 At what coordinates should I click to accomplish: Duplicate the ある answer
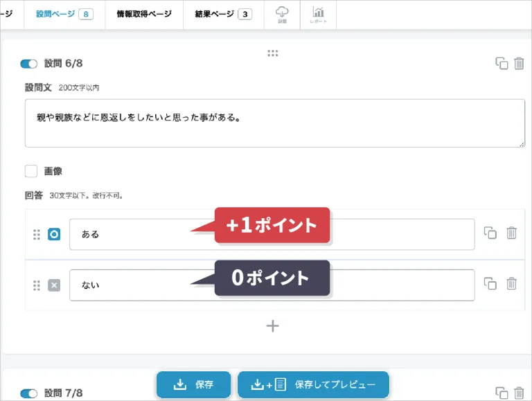[x=490, y=233]
